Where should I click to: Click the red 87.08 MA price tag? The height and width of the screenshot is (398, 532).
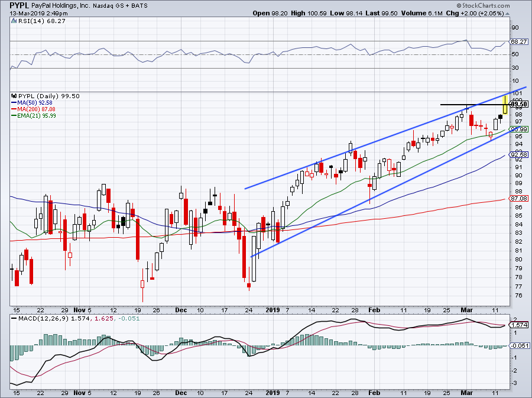click(x=519, y=198)
